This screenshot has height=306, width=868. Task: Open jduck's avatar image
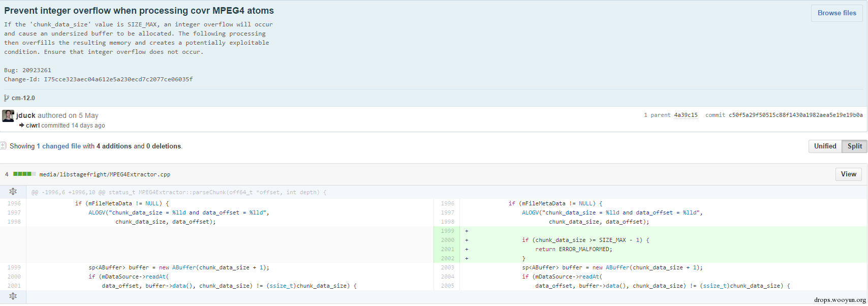tap(8, 116)
